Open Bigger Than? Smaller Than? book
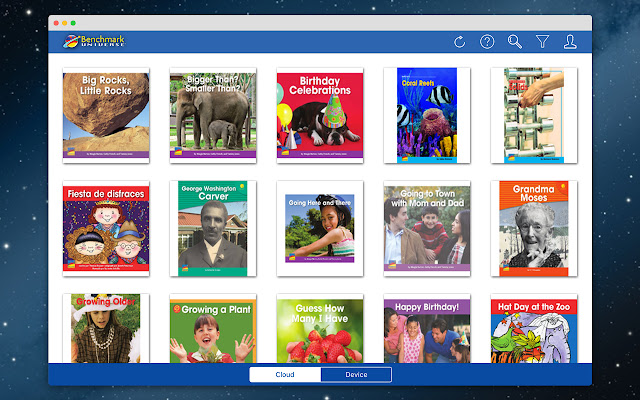This screenshot has height=400, width=640. pos(213,114)
